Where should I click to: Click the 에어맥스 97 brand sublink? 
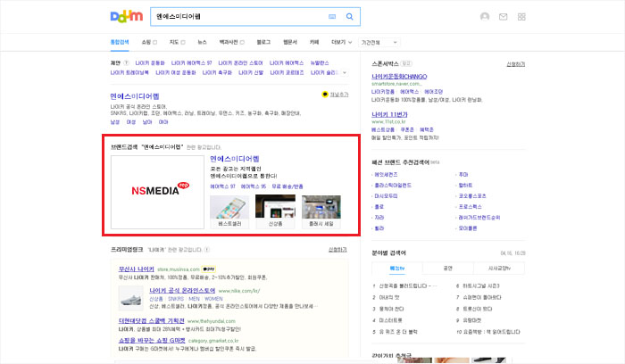[x=222, y=186]
